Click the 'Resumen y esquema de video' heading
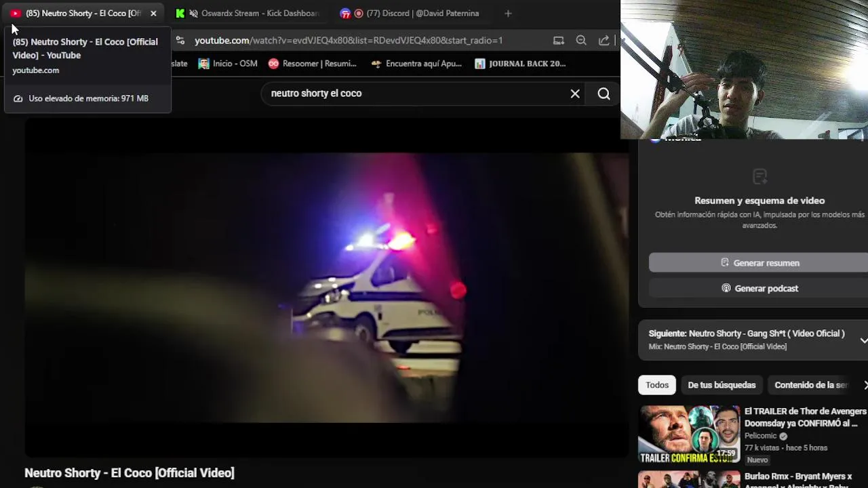 click(x=759, y=201)
